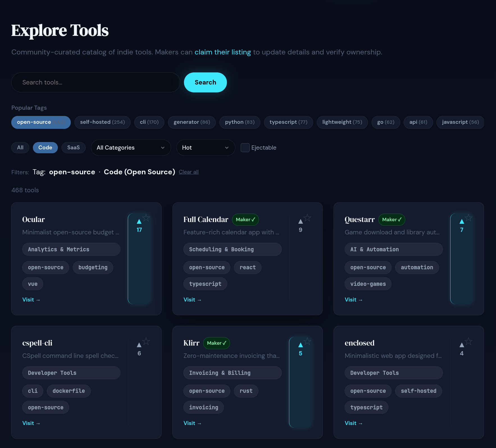Click the Analytics & Metrics category pill
The width and height of the screenshot is (496, 448).
point(71,249)
